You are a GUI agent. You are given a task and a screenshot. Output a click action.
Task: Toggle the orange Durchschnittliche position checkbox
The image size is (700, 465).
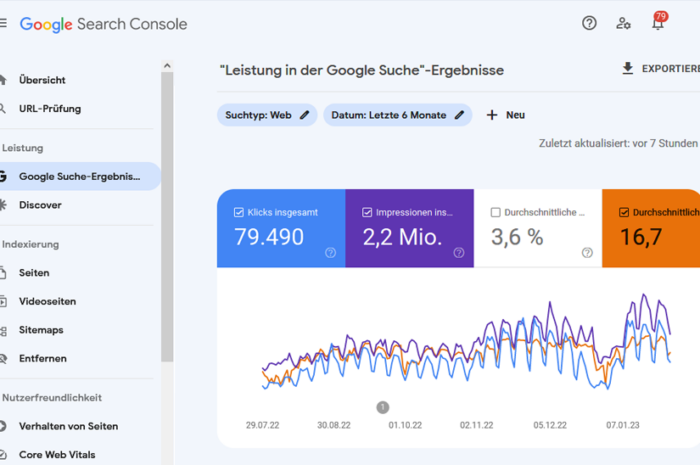(624, 212)
